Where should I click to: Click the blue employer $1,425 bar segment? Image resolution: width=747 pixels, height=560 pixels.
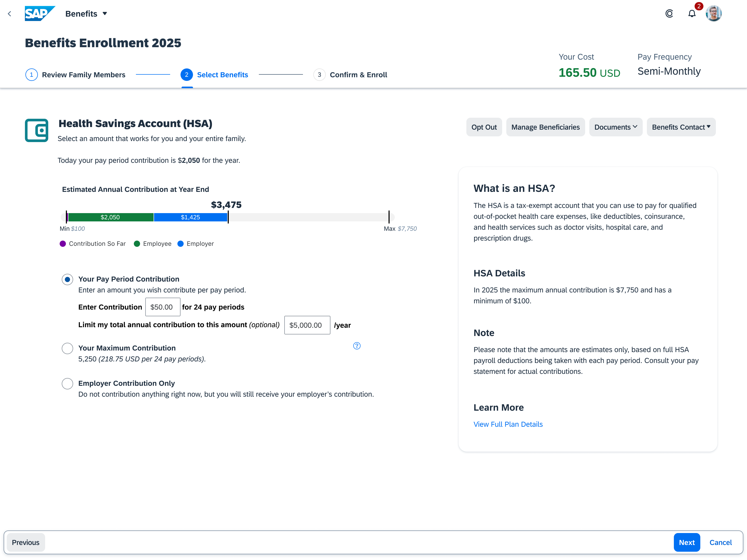point(190,217)
